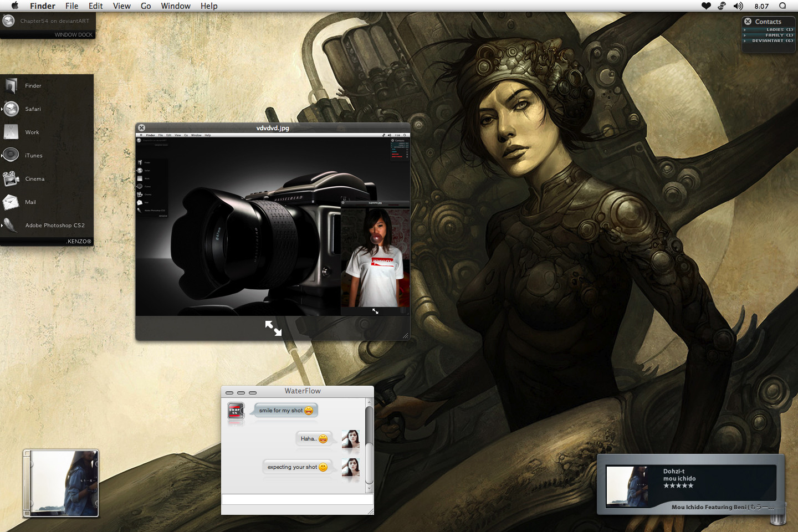Click the "smile for my shot" message bubble
This screenshot has height=532, width=798.
click(285, 411)
